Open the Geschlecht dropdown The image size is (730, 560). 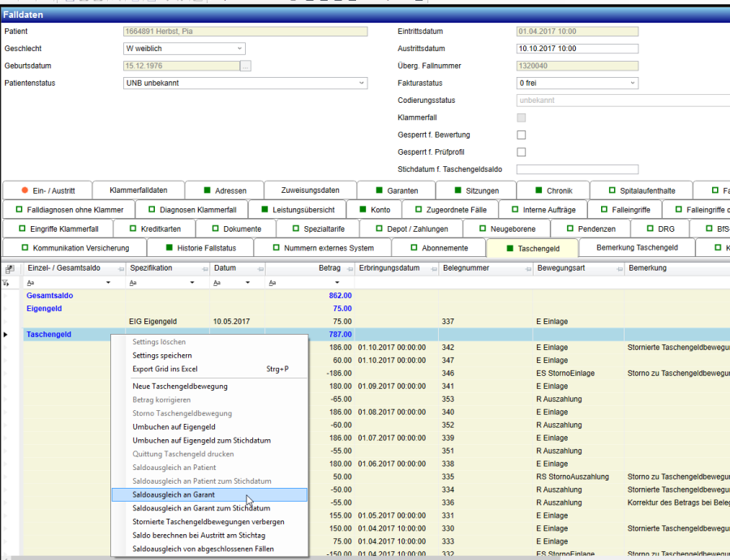tap(239, 49)
